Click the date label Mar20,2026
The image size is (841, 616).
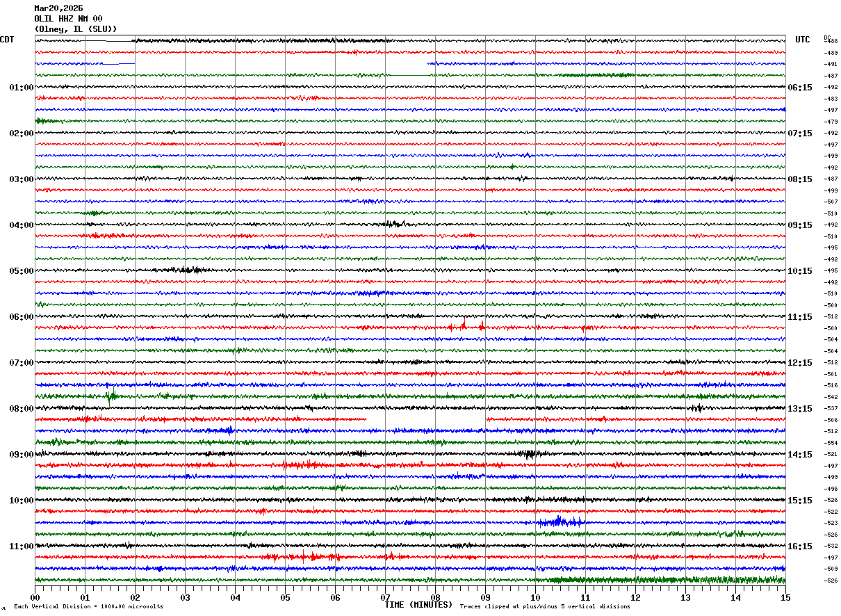(x=58, y=8)
